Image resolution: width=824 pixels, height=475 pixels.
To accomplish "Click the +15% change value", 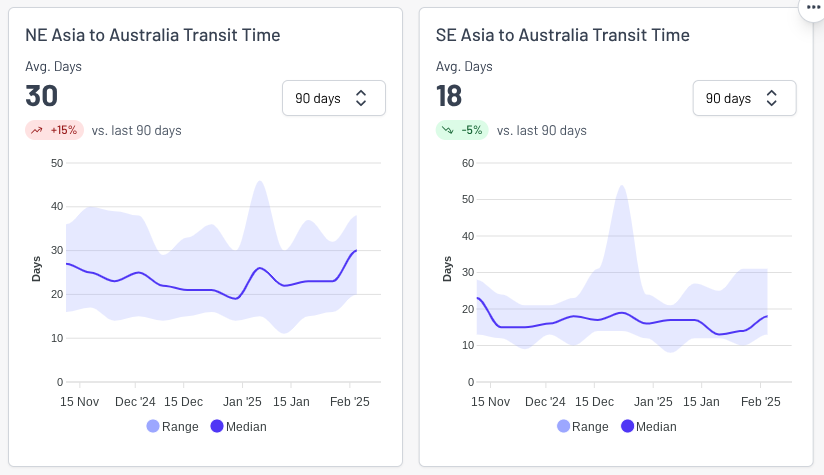I will [64, 130].
